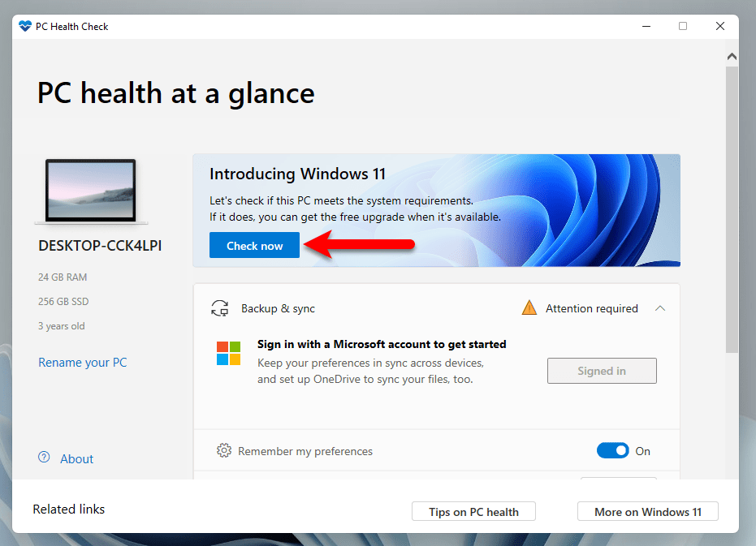756x546 pixels.
Task: Click the greyed Signed in button
Action: pyautogui.click(x=602, y=371)
